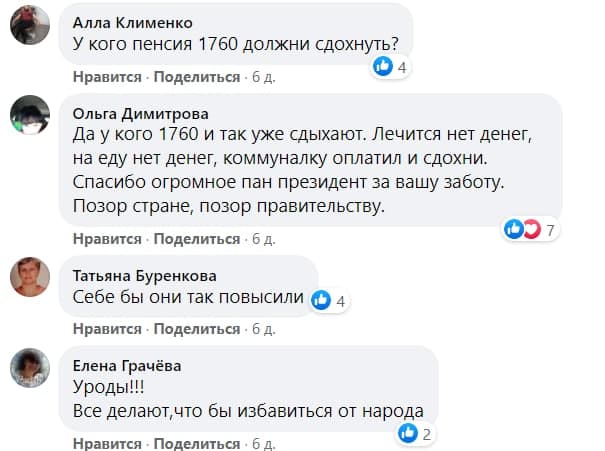Like Ольга Димитрова's comment via Нравится
605x451 pixels.
click(x=107, y=239)
